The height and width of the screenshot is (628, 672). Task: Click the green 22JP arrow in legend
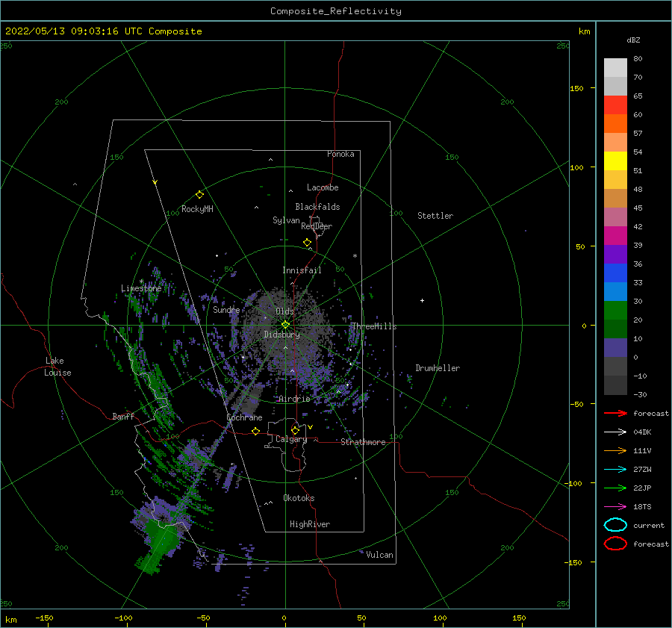coord(615,488)
